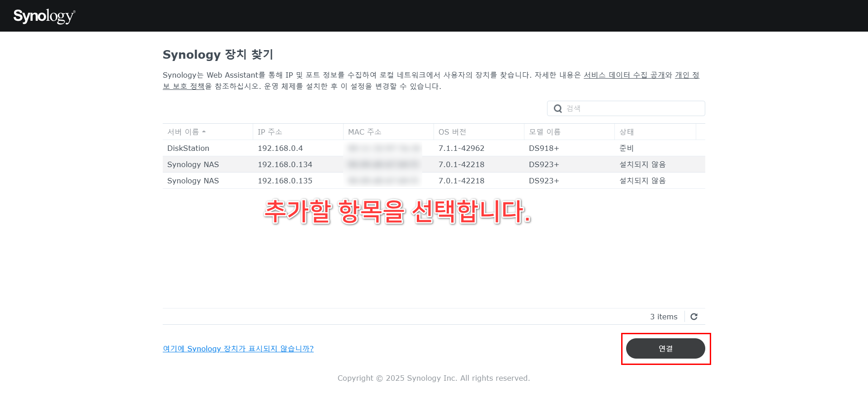
Task: Select IP 192.168.0.4 cell
Action: [x=280, y=148]
